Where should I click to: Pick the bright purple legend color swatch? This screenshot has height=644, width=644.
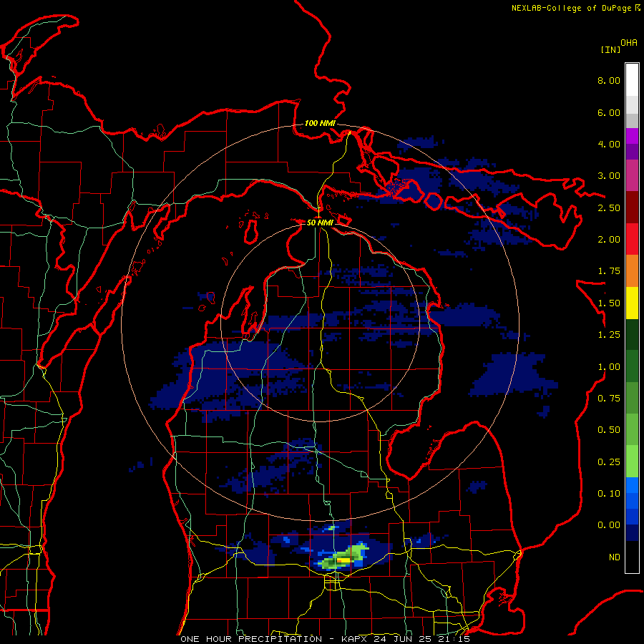[632, 137]
